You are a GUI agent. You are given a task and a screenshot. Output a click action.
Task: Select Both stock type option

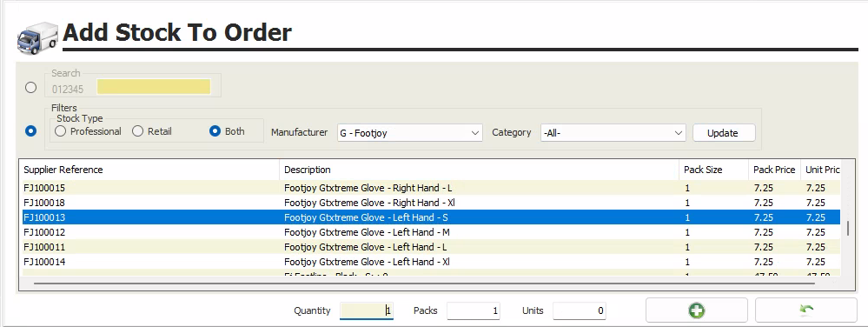click(x=227, y=131)
